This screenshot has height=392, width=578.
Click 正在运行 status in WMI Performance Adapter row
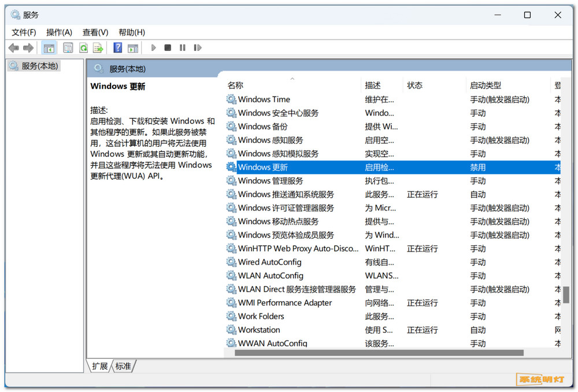point(422,303)
